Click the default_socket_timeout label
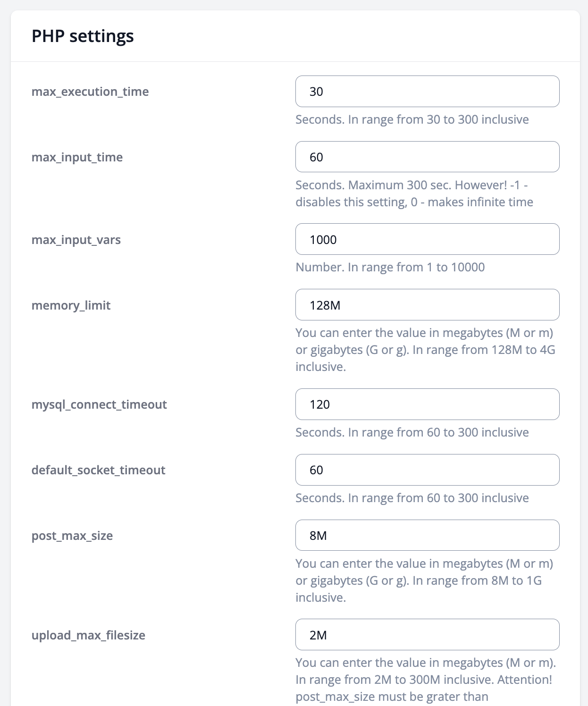Viewport: 588px width, 706px height. click(98, 470)
